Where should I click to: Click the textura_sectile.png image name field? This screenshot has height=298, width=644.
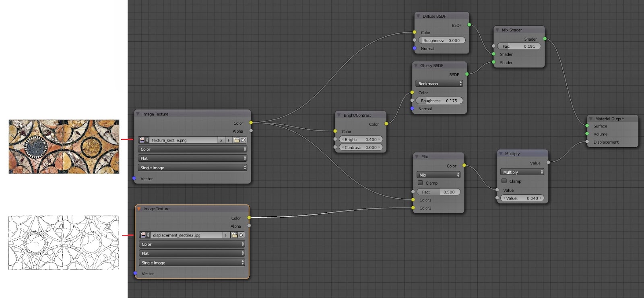(x=183, y=140)
